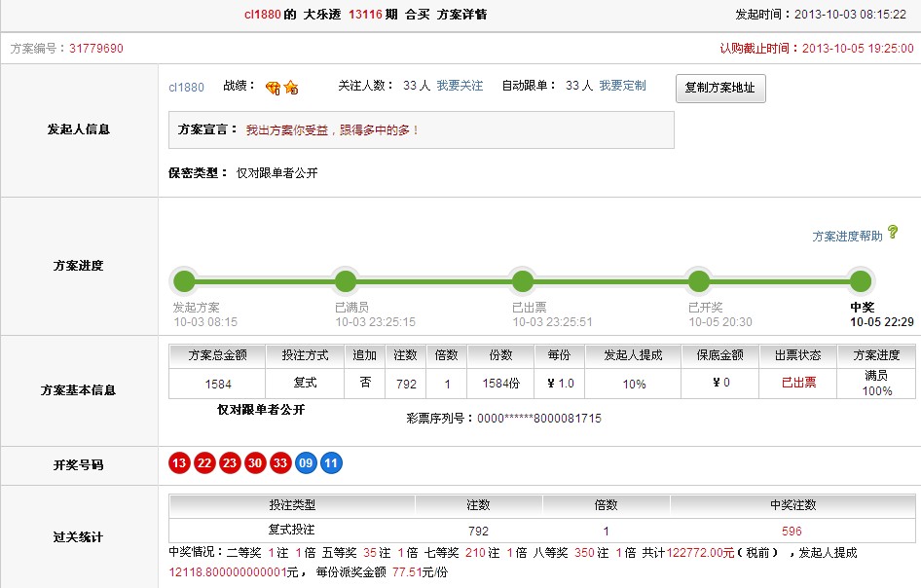921x588 pixels.
Task: Click the gold star achievement icon beside 战绩
Action: tap(290, 88)
